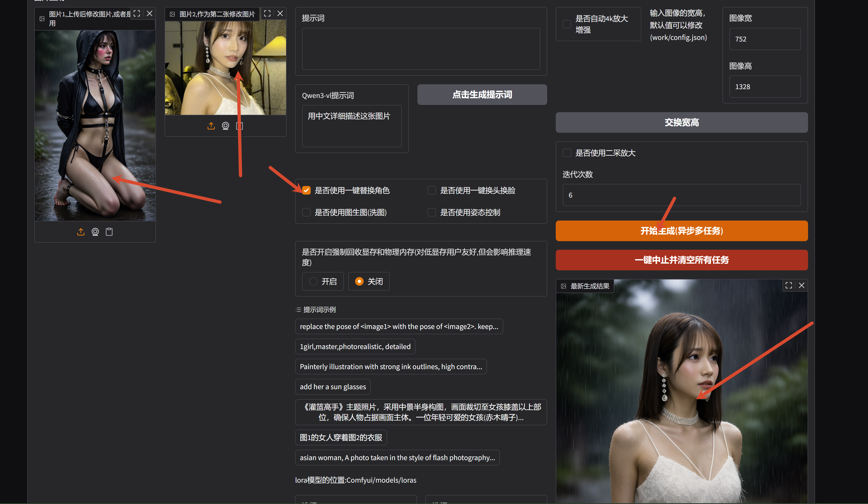This screenshot has width=868, height=504.
Task: Pick 'add her a sun glasses' example
Action: tap(333, 386)
